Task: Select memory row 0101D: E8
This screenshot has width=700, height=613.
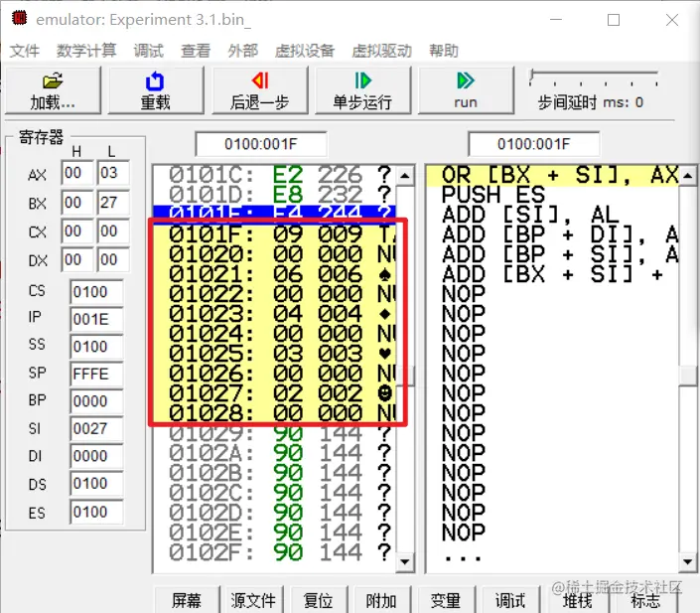Action: pyautogui.click(x=274, y=195)
